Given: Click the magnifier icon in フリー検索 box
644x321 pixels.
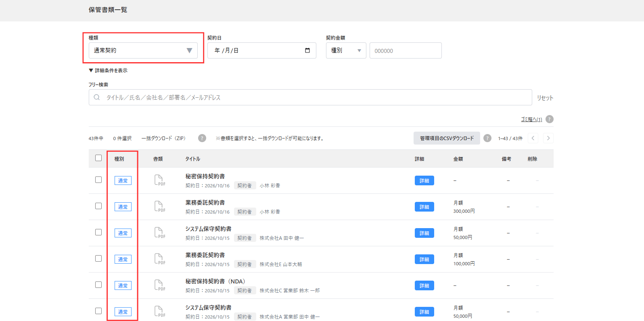Looking at the screenshot, I should coord(97,97).
